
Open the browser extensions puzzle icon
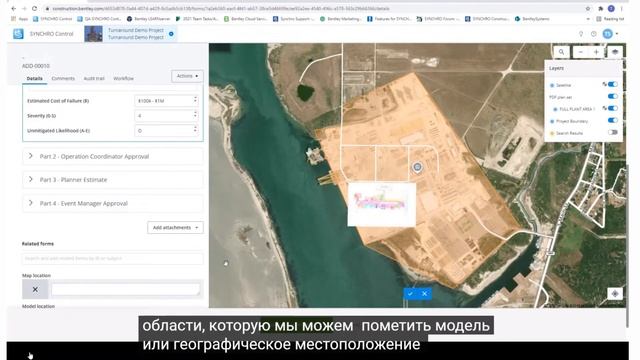tap(600, 9)
